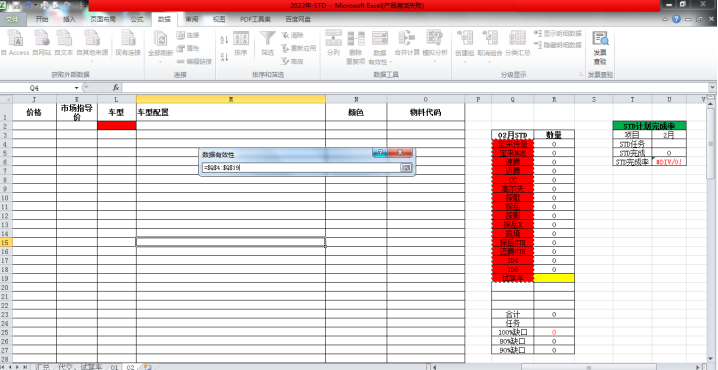
Task: Open the From Other Sources (自其他来源) menu
Action: coord(92,45)
